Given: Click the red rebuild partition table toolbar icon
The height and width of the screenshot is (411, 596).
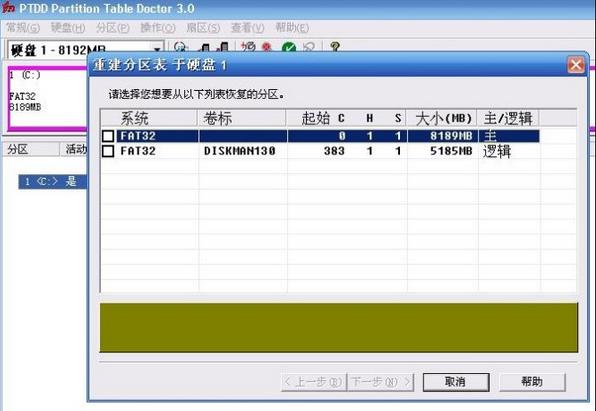Looking at the screenshot, I should [x=248, y=47].
